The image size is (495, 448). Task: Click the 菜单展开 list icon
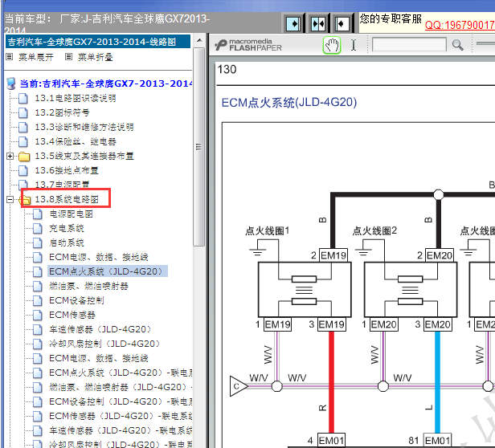pos(10,57)
